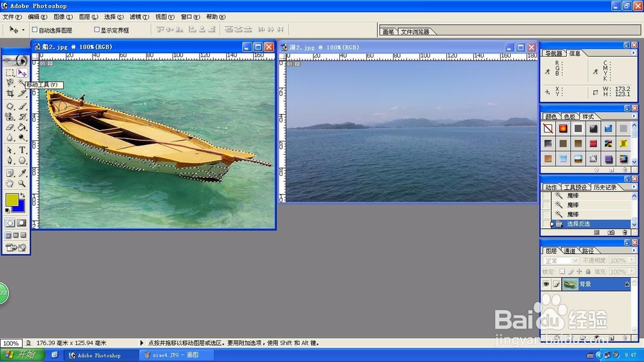The width and height of the screenshot is (644, 362).
Task: Click the 文件浏览器 palette well tab
Action: tap(415, 32)
